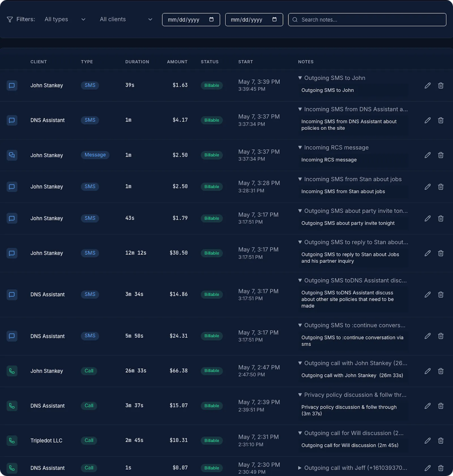Click the phone icon for Tripledot LLC call

[x=12, y=440]
